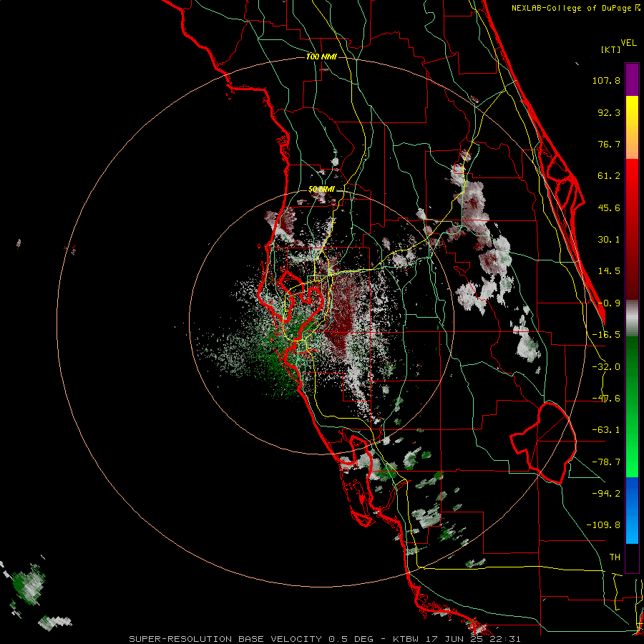Pick the green segment of velocity color bar
Viewport: 644px width, 644px height.
tap(632, 406)
